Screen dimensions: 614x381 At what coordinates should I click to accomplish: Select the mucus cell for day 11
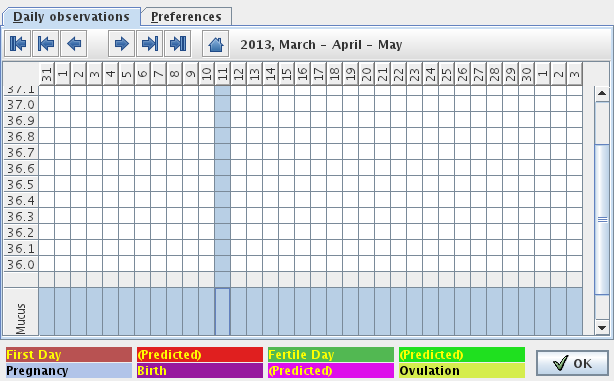point(222,312)
